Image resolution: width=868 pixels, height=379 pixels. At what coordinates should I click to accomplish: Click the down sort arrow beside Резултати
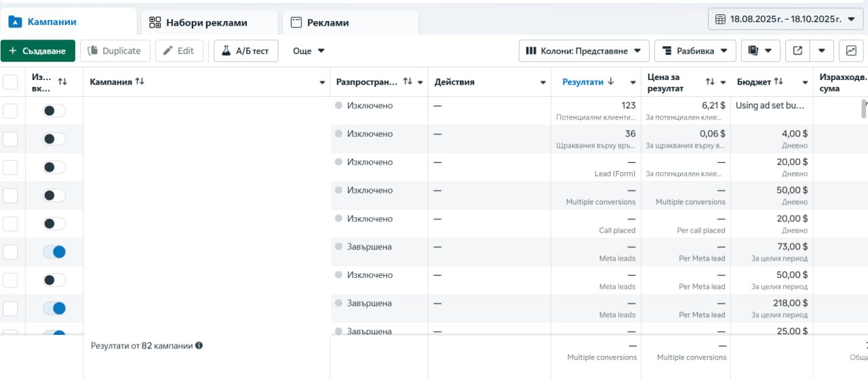[611, 81]
